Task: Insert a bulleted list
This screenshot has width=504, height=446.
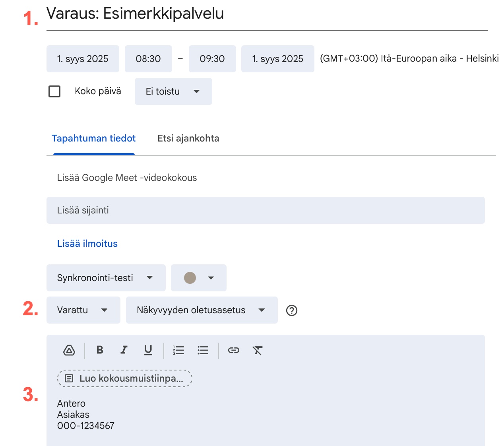Action: [x=203, y=350]
